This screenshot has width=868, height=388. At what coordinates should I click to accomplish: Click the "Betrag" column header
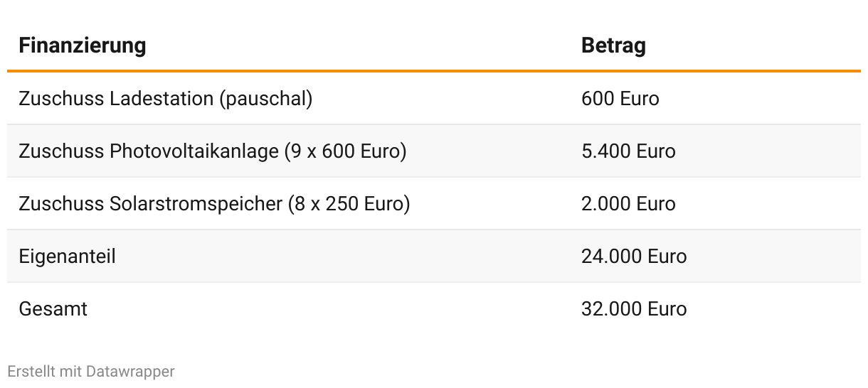613,45
